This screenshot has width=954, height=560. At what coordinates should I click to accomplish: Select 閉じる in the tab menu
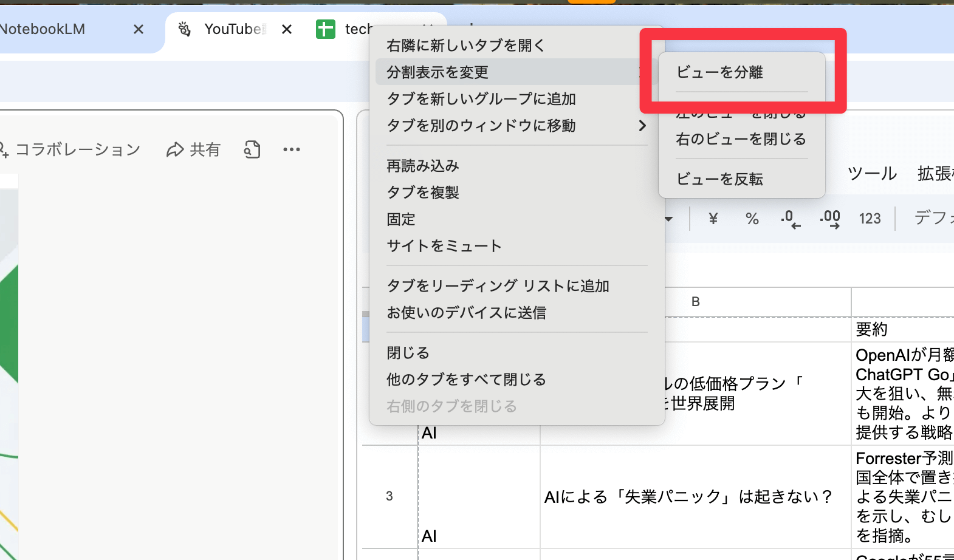click(x=516, y=353)
